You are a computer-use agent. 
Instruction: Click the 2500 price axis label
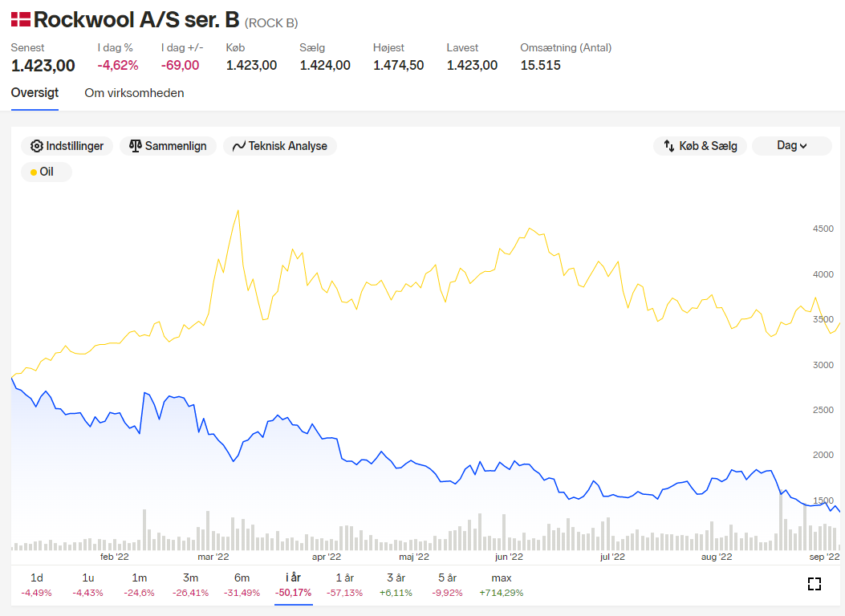[x=823, y=410]
